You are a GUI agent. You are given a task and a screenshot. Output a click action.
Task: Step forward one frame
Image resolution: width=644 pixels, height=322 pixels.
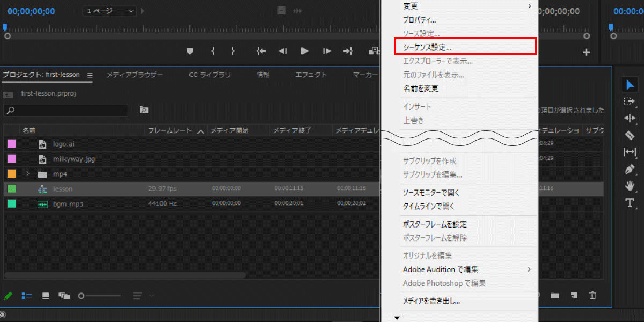(x=326, y=51)
